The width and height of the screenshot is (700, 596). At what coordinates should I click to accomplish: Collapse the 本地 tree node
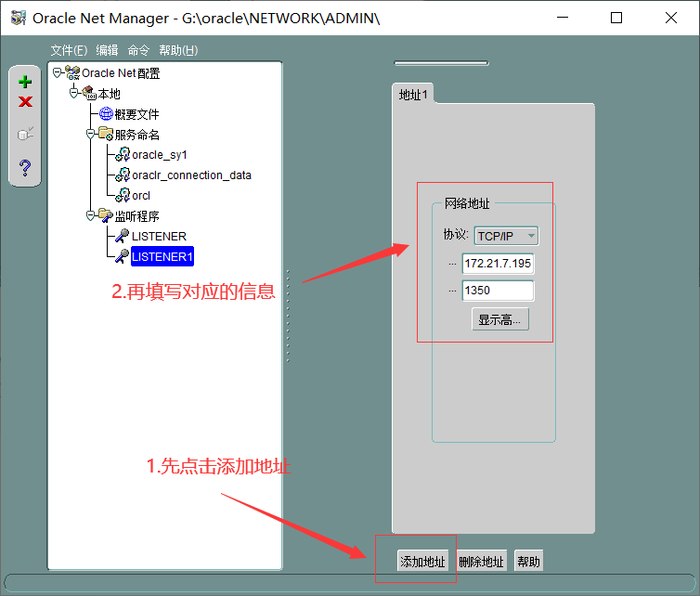(x=73, y=93)
